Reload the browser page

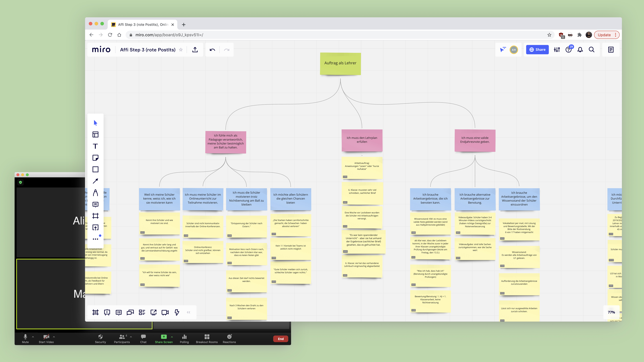coord(110,35)
